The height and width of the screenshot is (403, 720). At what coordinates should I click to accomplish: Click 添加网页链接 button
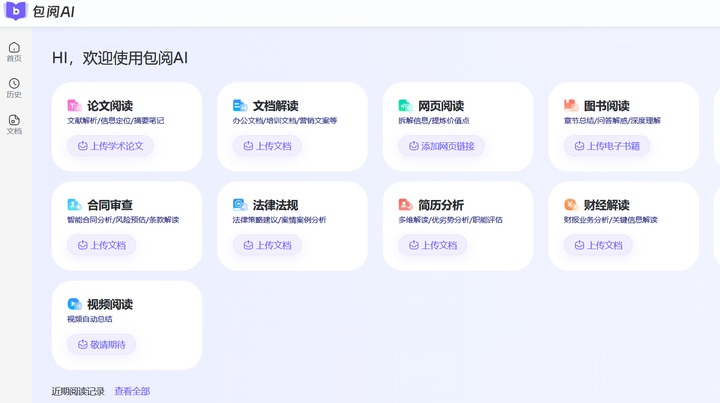coord(441,146)
